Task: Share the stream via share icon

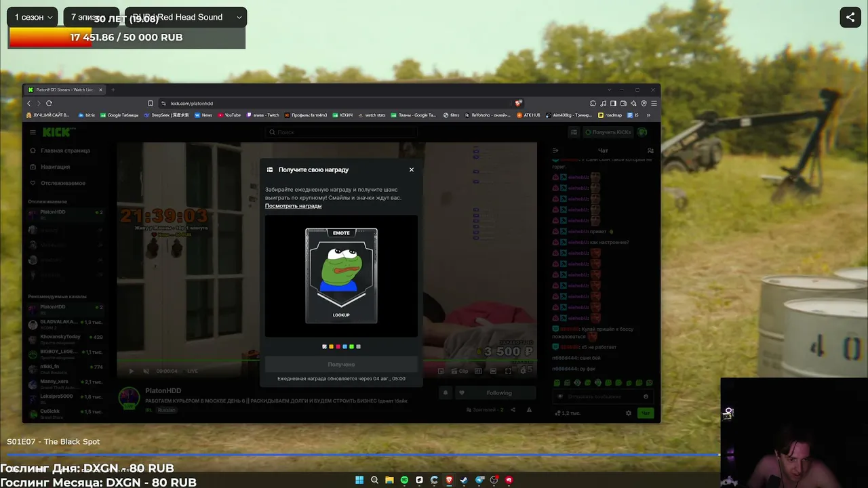Action: click(513, 410)
